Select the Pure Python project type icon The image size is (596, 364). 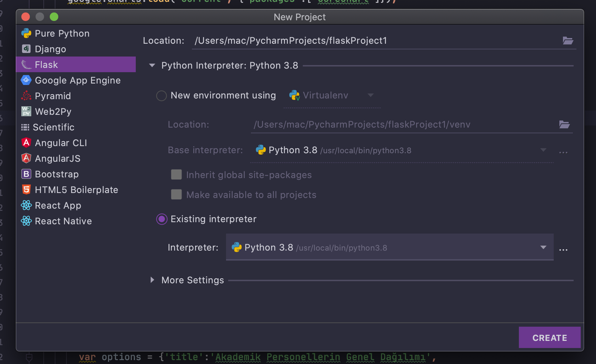26,33
